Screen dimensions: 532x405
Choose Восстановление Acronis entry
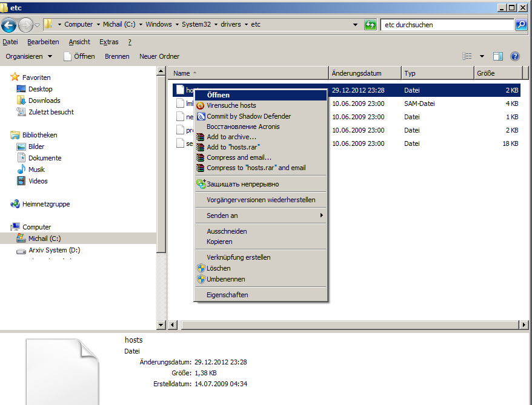pos(261,127)
